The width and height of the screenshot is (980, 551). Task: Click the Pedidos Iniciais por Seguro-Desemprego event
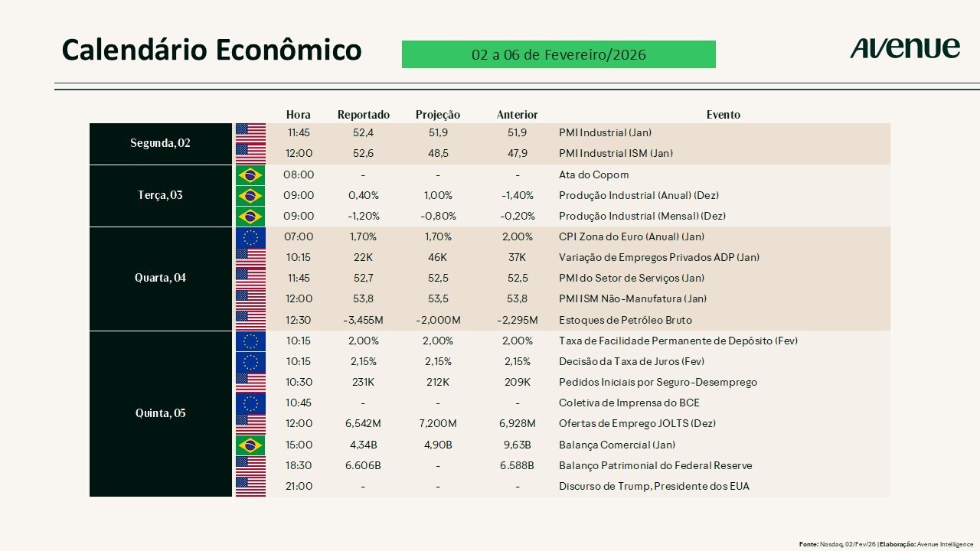pos(658,382)
